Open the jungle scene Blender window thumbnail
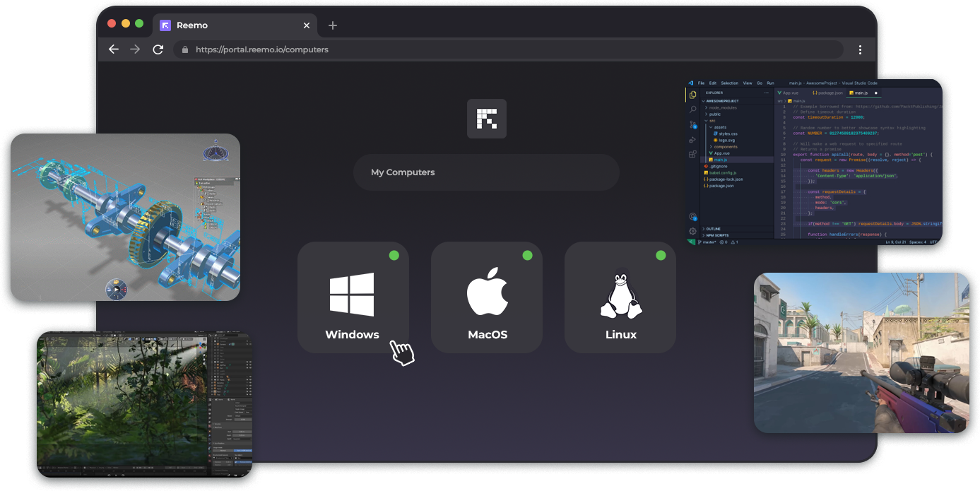This screenshot has height=491, width=980. [x=144, y=404]
